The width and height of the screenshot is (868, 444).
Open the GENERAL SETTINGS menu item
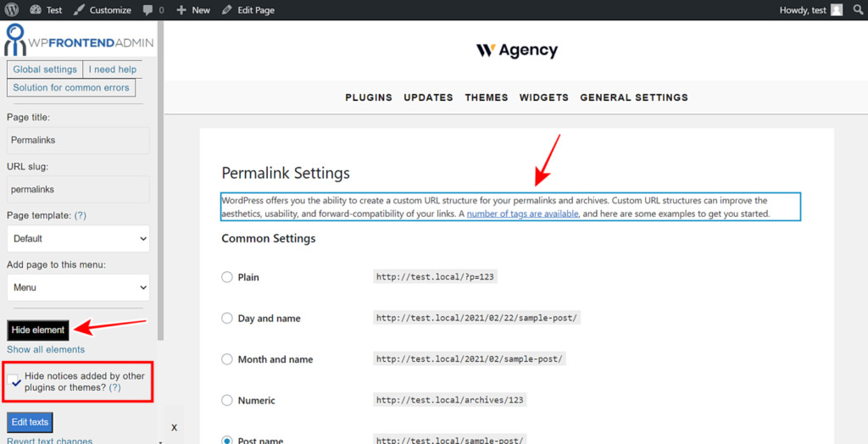point(634,97)
